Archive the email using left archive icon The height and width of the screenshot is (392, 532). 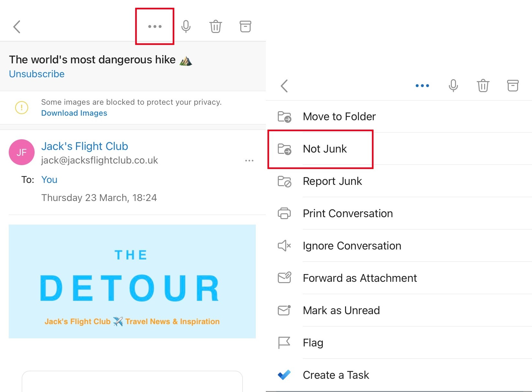click(245, 26)
